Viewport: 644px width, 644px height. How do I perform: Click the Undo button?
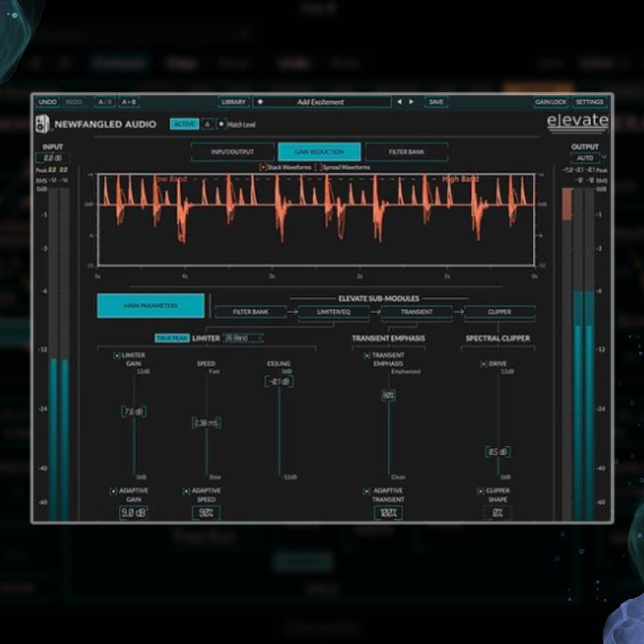[47, 102]
